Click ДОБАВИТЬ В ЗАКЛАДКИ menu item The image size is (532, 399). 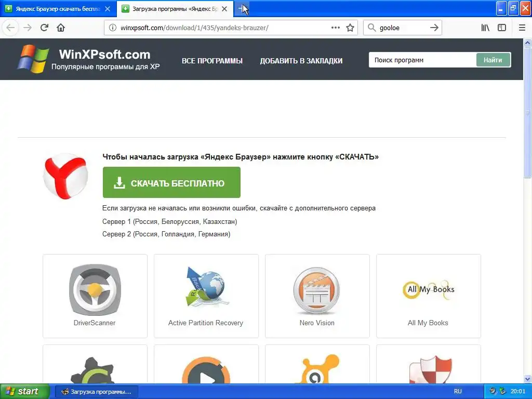[301, 61]
